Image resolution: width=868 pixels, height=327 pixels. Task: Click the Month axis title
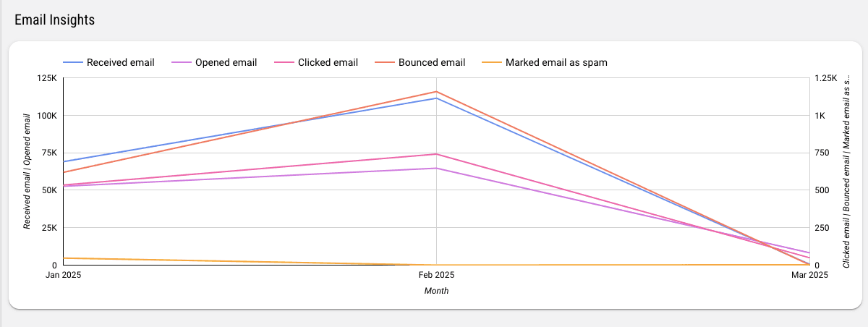pos(436,291)
